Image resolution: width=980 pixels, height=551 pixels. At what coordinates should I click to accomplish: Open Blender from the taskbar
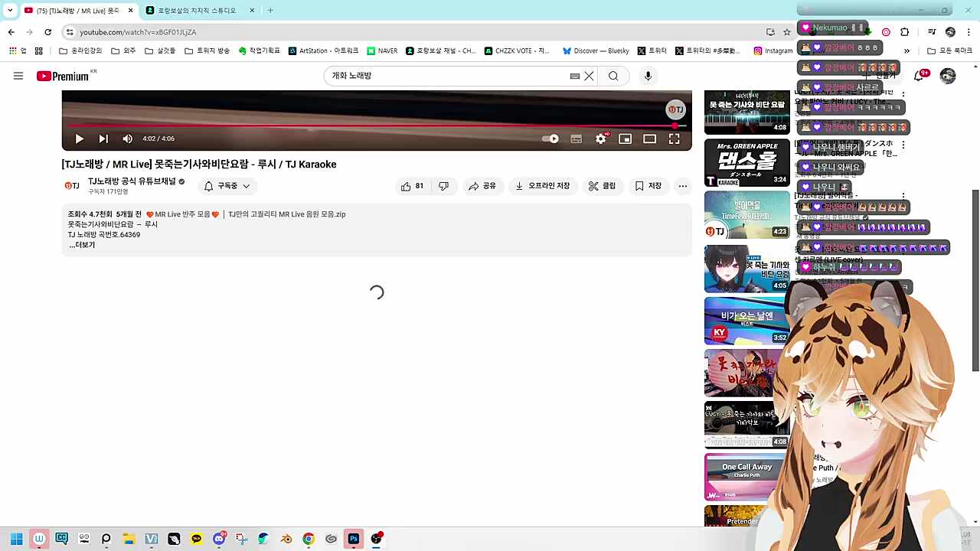point(286,539)
